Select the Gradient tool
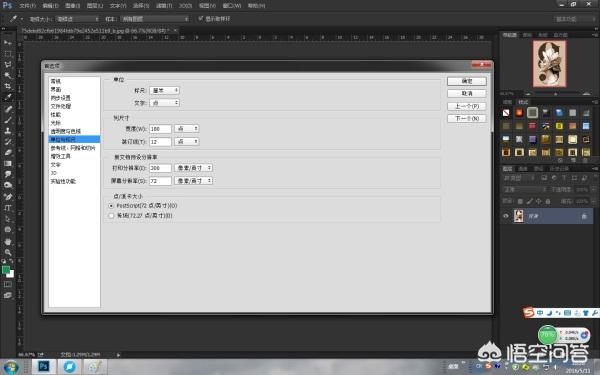The image size is (600, 375). point(8,163)
